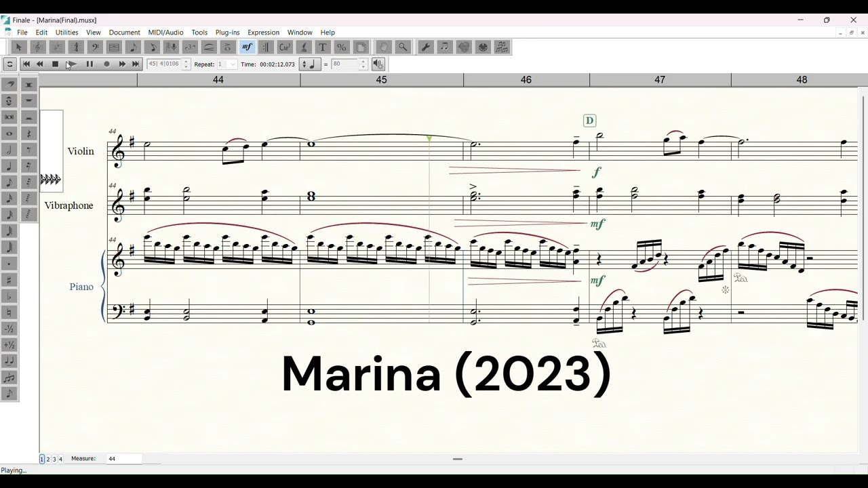Viewport: 868px width, 488px height.
Task: Click the tempo value stepper arrows
Action: (363, 64)
